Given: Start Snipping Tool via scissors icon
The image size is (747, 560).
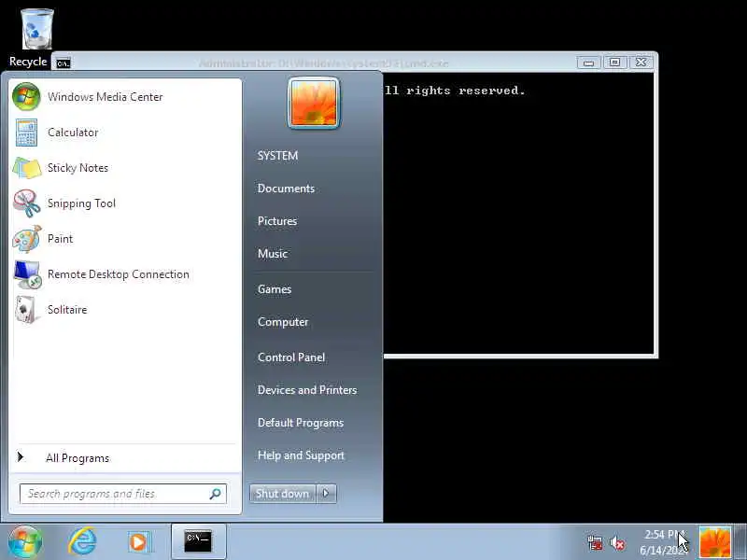Looking at the screenshot, I should (x=27, y=203).
